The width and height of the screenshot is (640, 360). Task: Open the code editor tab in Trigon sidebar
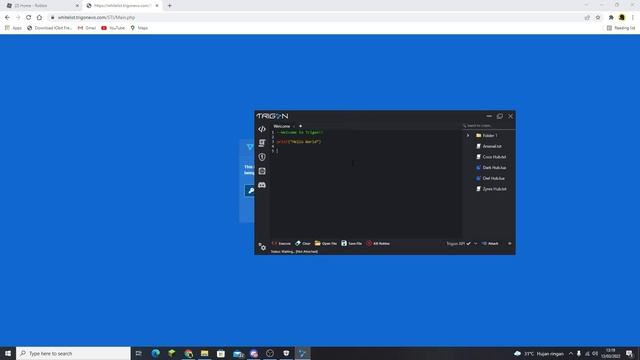tap(262, 129)
